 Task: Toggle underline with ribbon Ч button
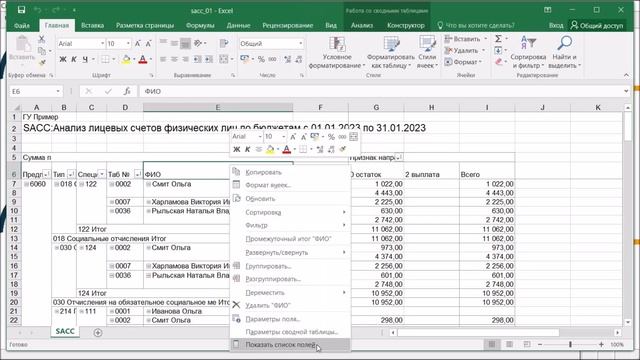(85, 60)
